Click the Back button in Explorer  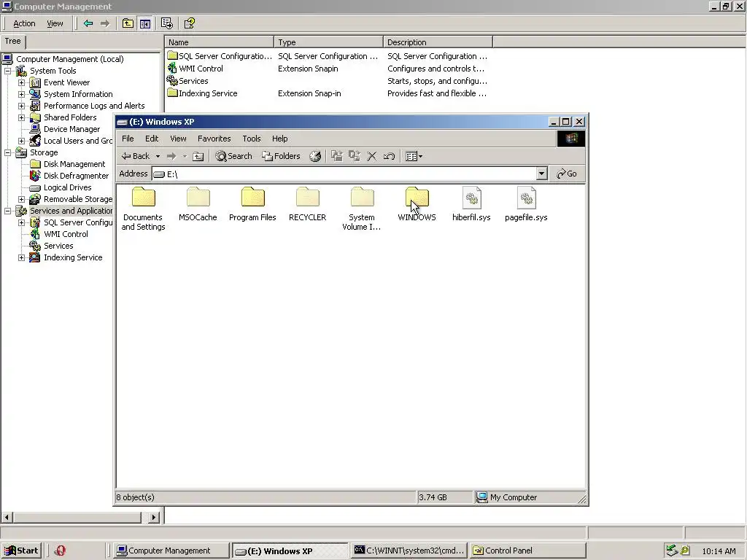[x=135, y=156]
